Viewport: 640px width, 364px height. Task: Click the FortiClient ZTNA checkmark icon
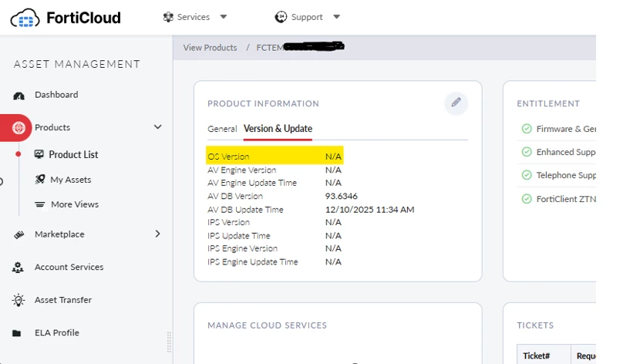click(x=527, y=199)
